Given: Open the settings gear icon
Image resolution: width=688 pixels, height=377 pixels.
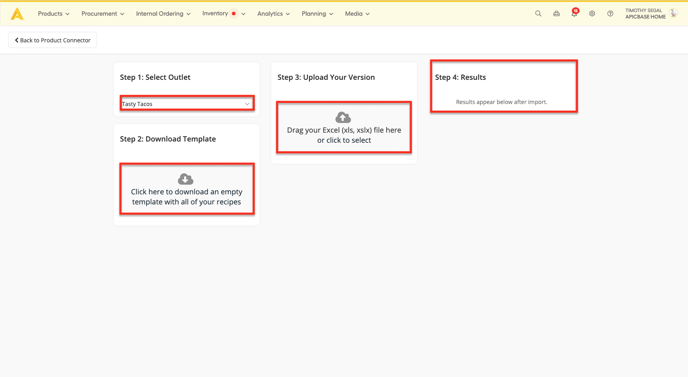Looking at the screenshot, I should point(592,14).
